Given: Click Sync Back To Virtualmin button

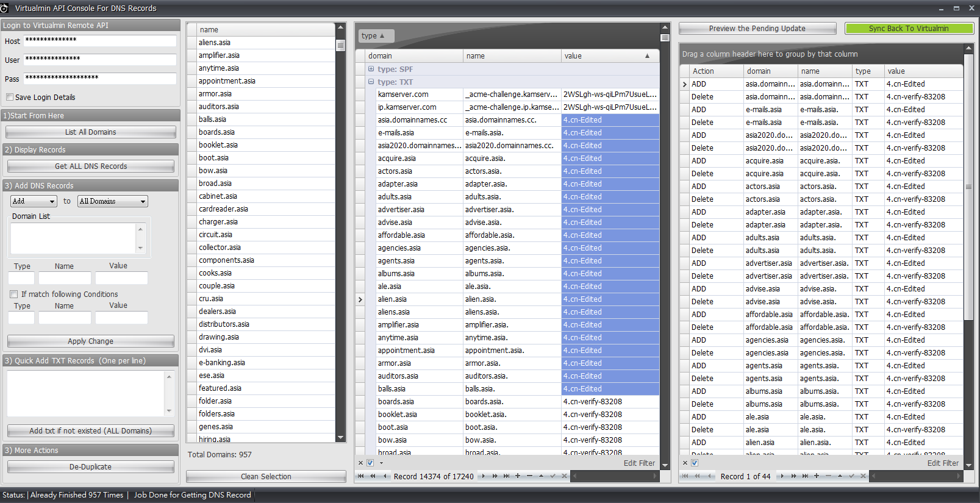Looking at the screenshot, I should [909, 28].
